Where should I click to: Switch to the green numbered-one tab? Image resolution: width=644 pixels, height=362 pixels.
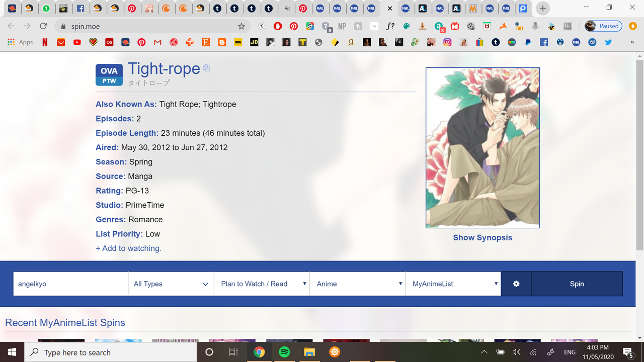[46, 8]
